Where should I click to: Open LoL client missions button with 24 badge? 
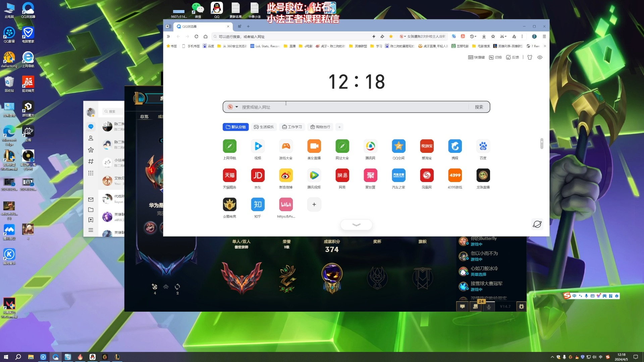coord(475,306)
